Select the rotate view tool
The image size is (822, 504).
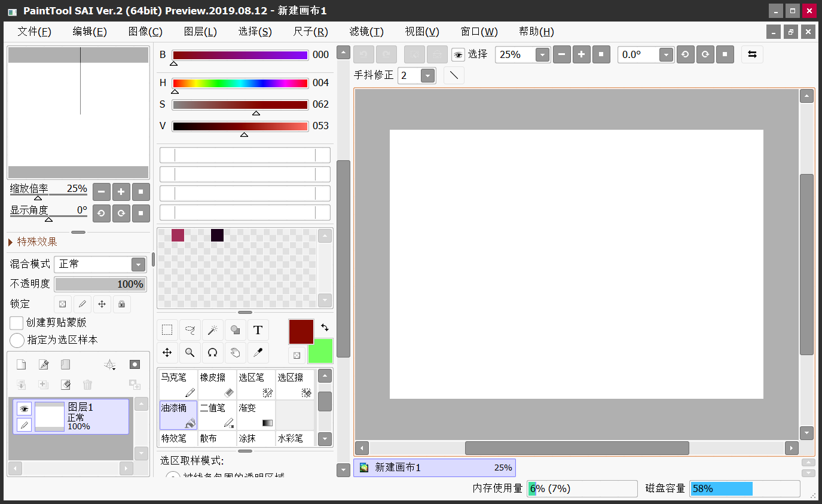[x=212, y=353]
